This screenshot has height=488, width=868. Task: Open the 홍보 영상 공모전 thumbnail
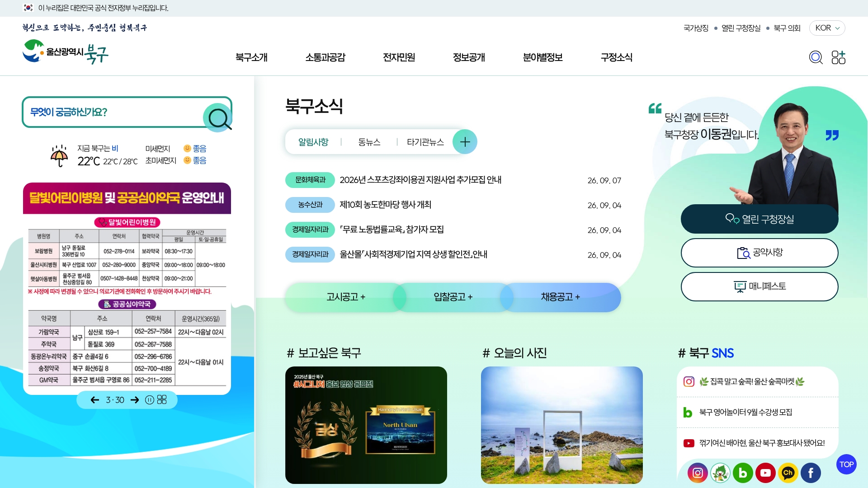coord(366,425)
